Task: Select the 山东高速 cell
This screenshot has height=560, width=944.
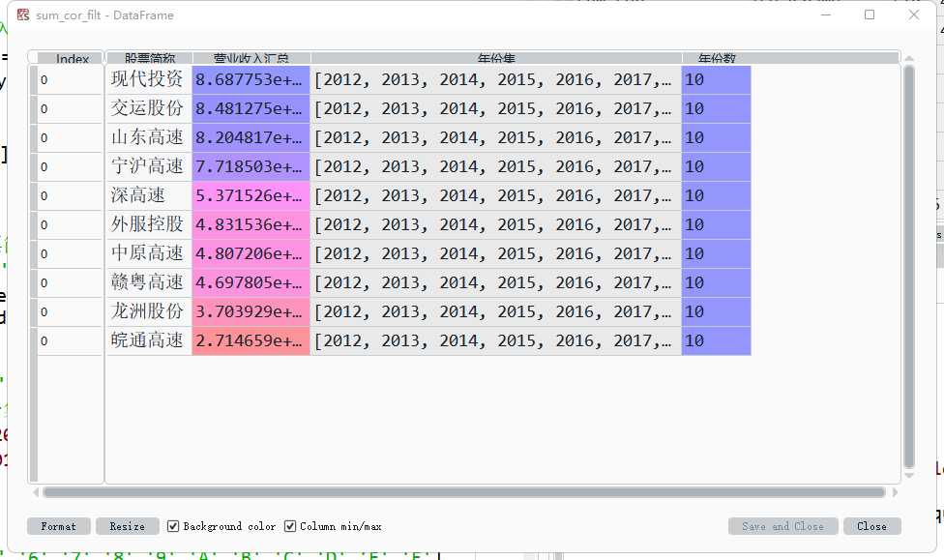Action: [149, 138]
